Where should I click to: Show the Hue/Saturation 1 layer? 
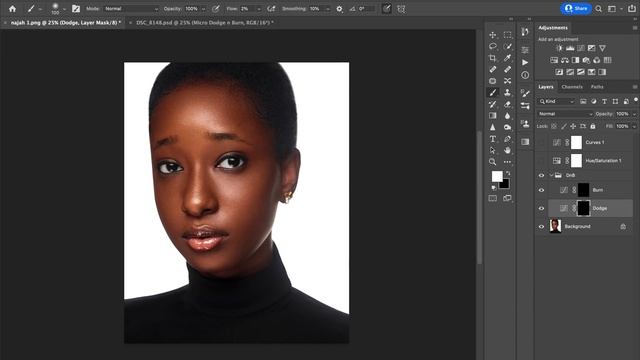[542, 161]
